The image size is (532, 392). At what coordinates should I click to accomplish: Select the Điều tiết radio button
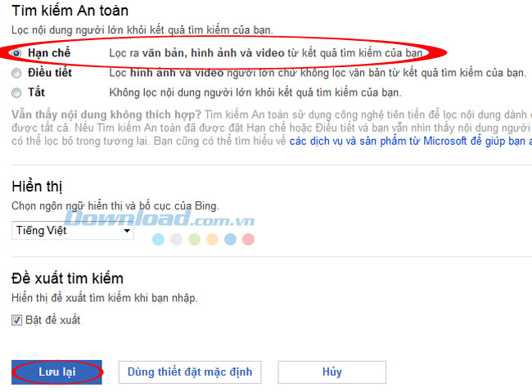coord(16,73)
